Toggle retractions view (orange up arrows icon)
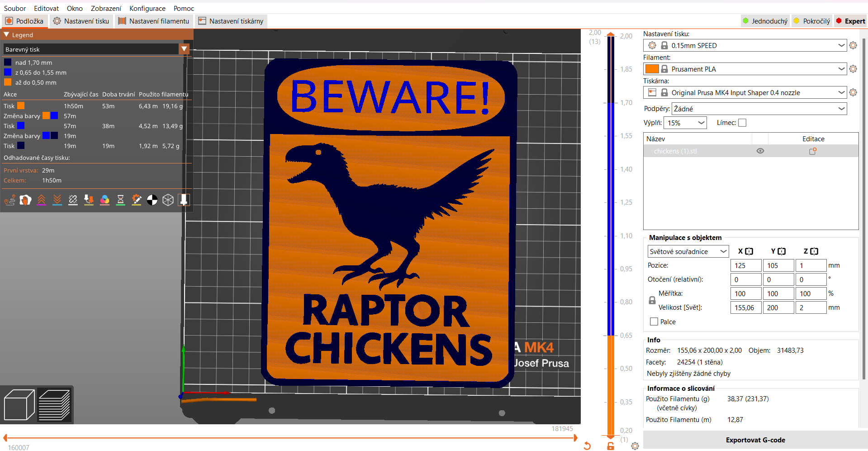 41,200
